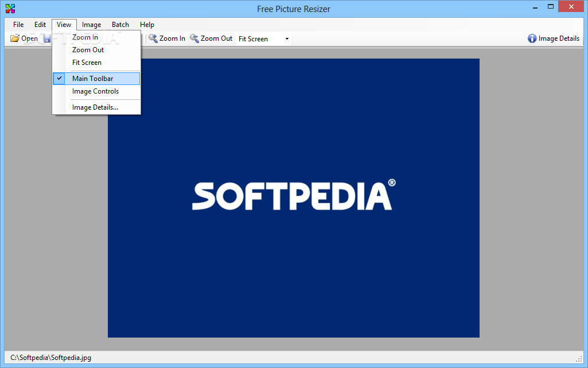Click the Free Picture Resizer app icon

(10, 9)
